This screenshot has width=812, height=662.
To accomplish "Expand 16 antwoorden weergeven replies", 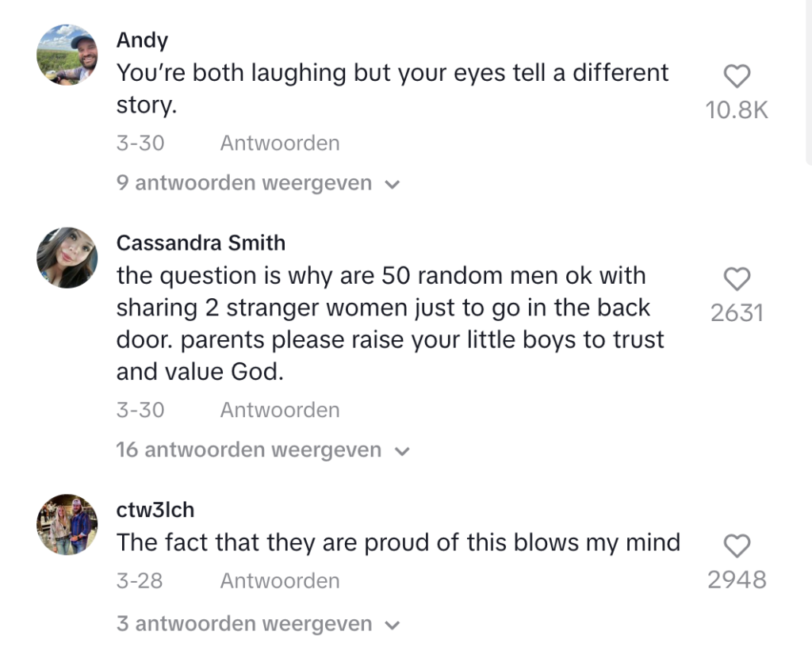I will coord(263,450).
